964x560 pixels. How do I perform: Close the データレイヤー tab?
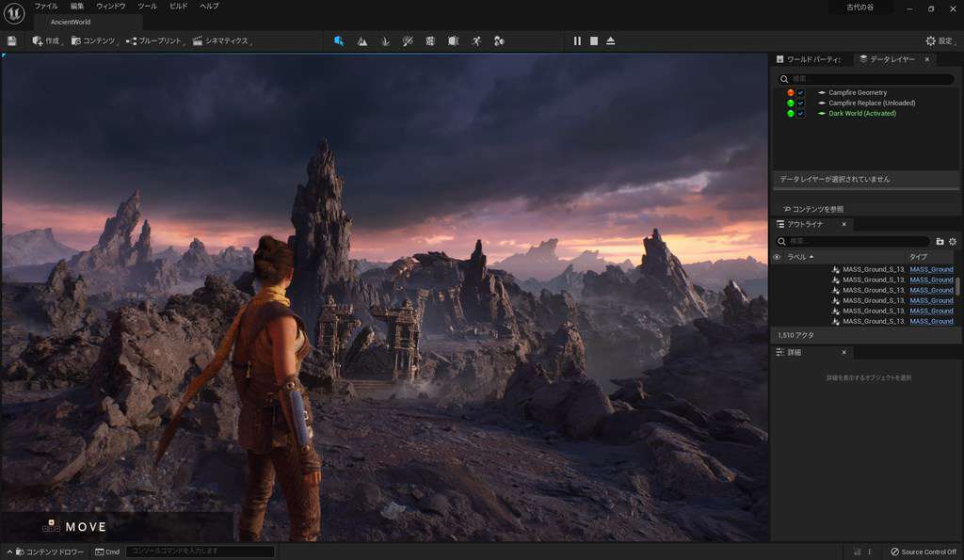(927, 59)
